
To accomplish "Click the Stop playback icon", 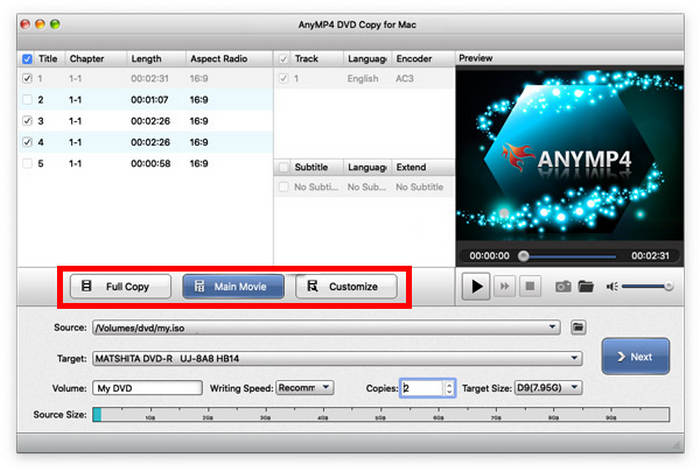I will point(530,286).
